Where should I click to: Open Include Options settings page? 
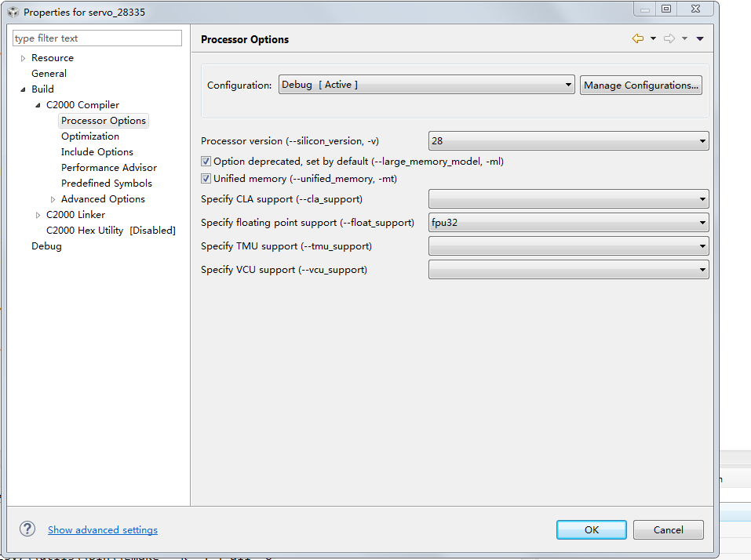(97, 151)
